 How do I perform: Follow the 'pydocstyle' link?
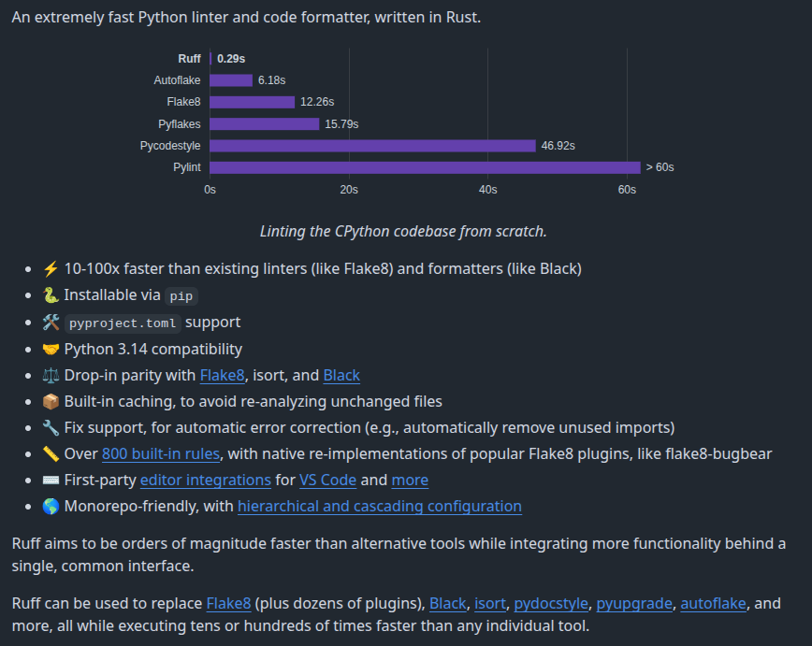click(x=551, y=604)
